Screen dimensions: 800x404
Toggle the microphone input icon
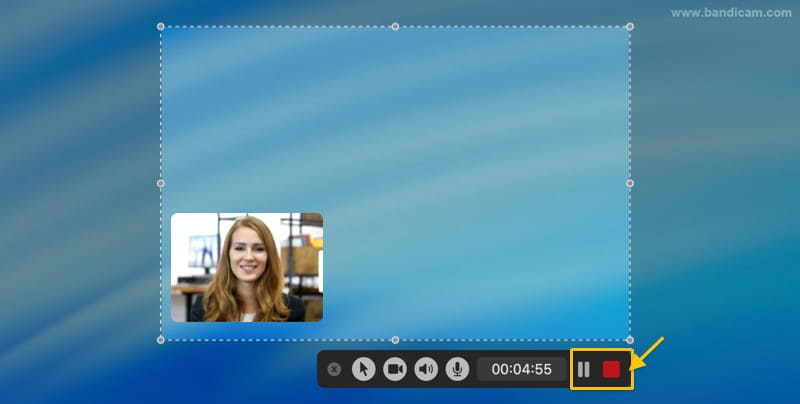tap(457, 369)
